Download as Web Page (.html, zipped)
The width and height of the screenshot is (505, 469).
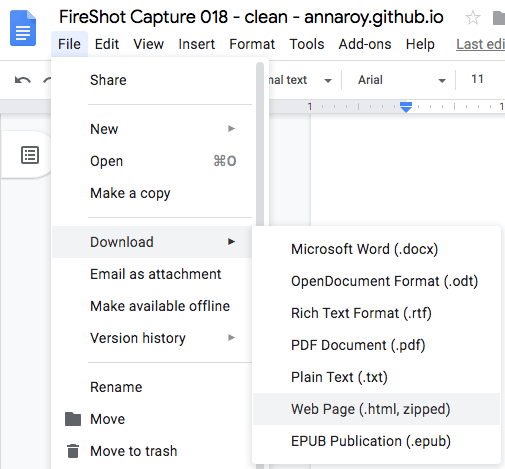point(376,409)
